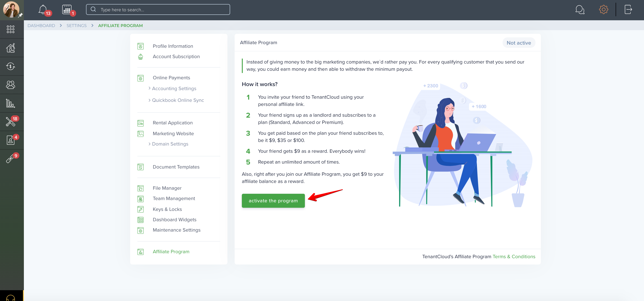644x301 pixels.
Task: Select Marketing Website menu item
Action: click(x=173, y=134)
